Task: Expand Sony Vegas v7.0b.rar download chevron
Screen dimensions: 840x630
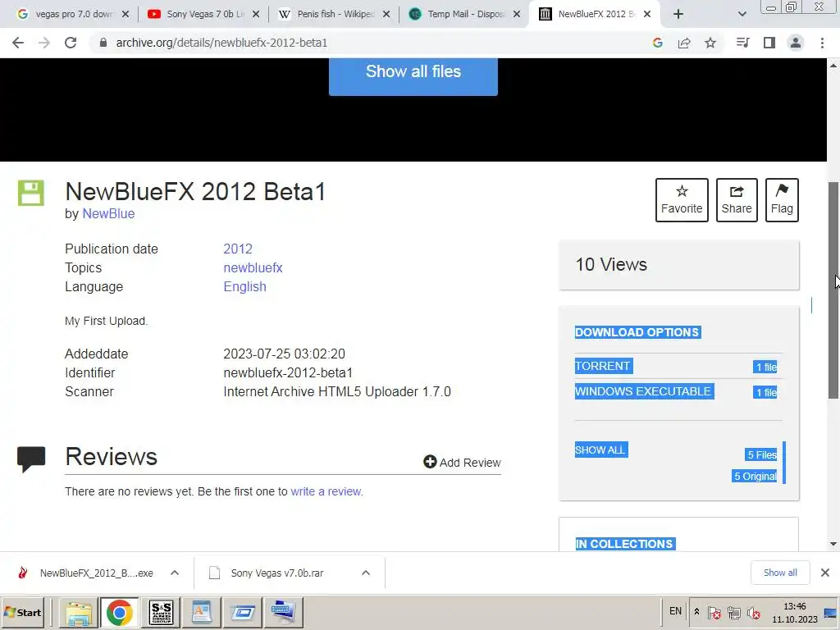Action: coord(366,573)
